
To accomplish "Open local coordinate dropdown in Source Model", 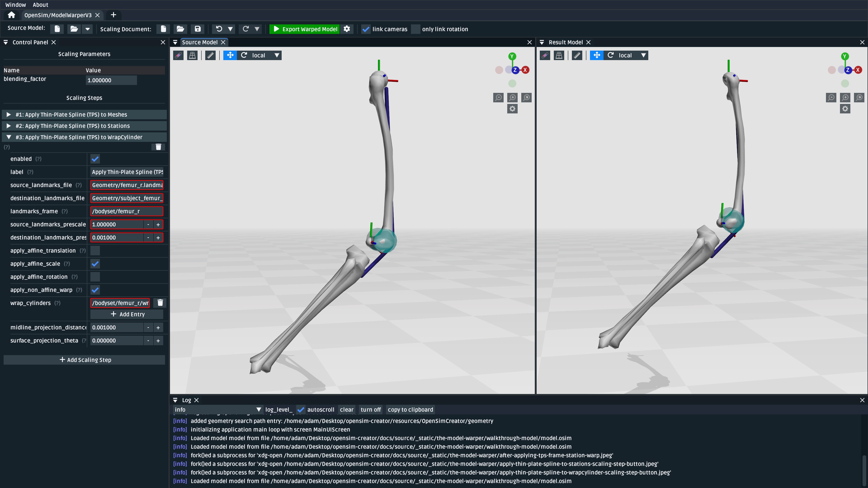I will pyautogui.click(x=266, y=55).
